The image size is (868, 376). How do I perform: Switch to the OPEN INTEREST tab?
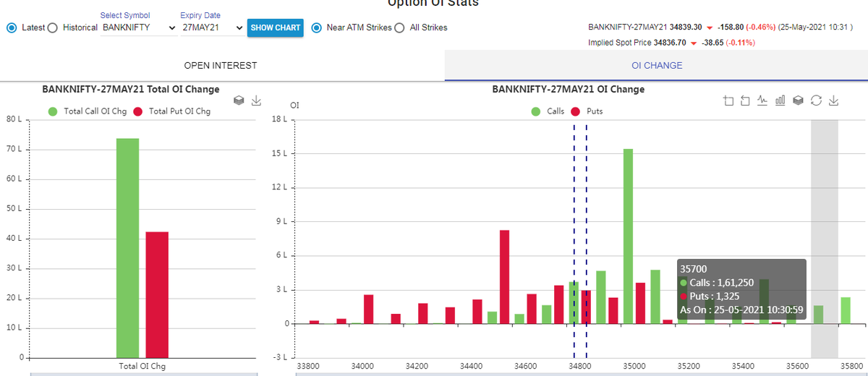221,65
